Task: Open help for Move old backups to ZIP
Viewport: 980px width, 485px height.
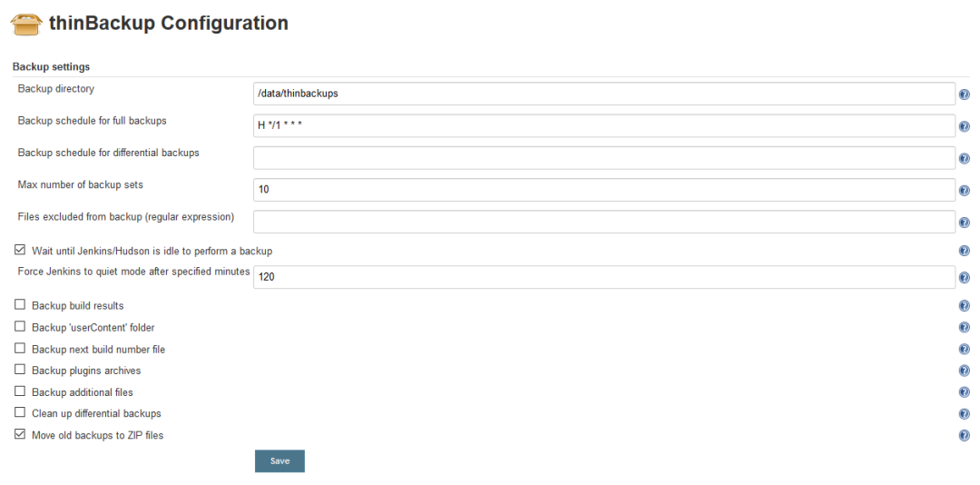Action: point(964,436)
